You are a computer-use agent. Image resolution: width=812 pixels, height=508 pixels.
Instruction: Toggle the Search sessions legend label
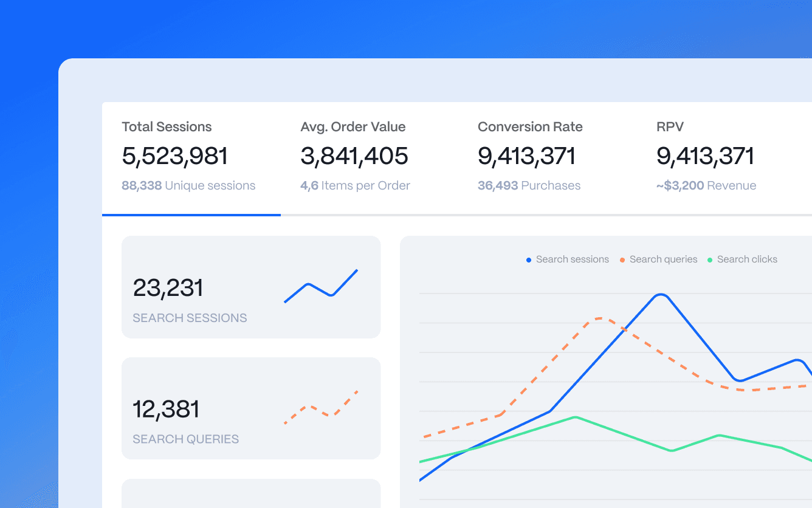(572, 259)
